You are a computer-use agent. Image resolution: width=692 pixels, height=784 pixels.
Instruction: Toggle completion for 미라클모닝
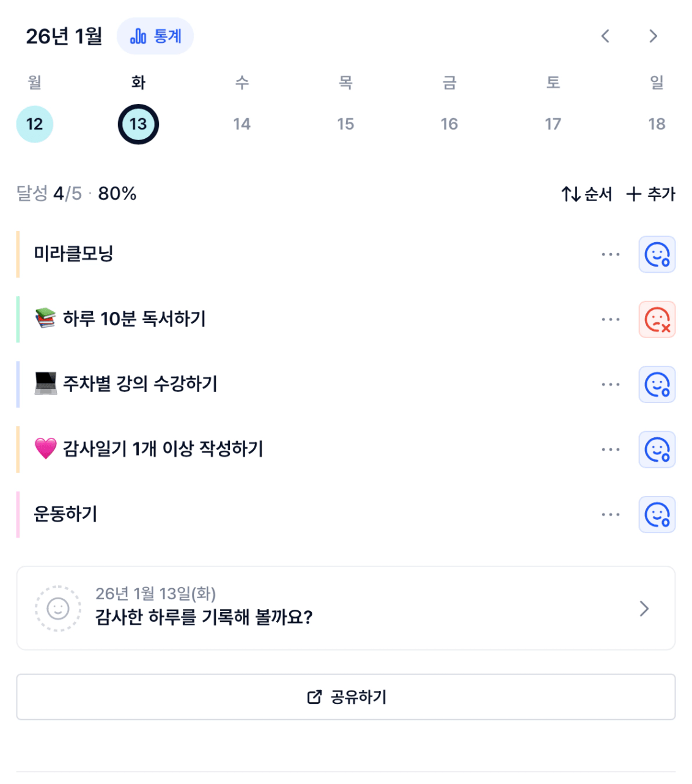(x=657, y=254)
